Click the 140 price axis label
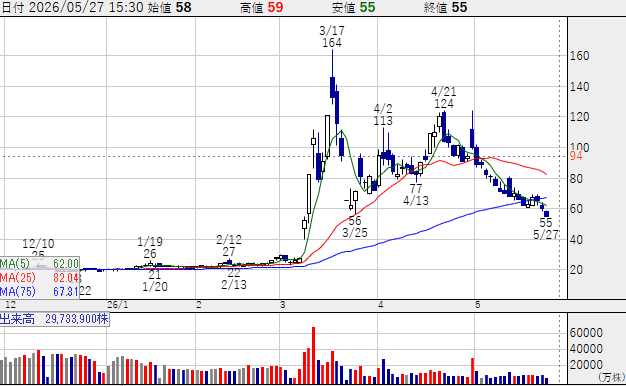 coord(579,87)
